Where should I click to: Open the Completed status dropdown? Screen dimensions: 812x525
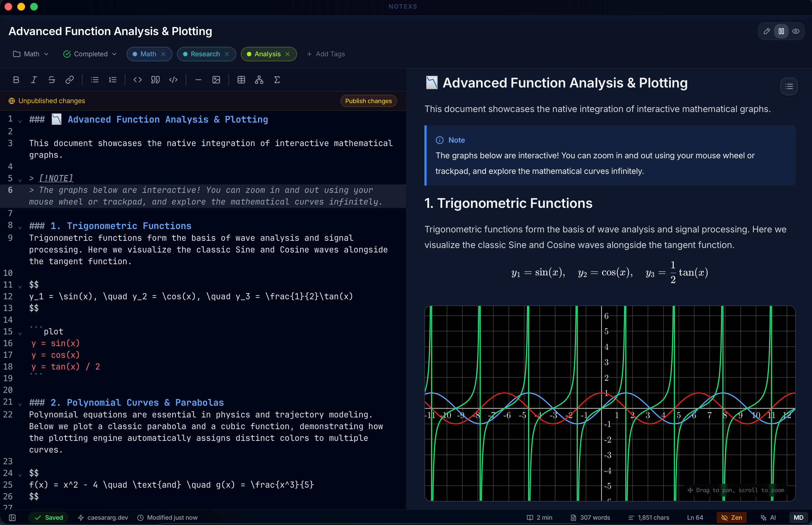coord(90,54)
